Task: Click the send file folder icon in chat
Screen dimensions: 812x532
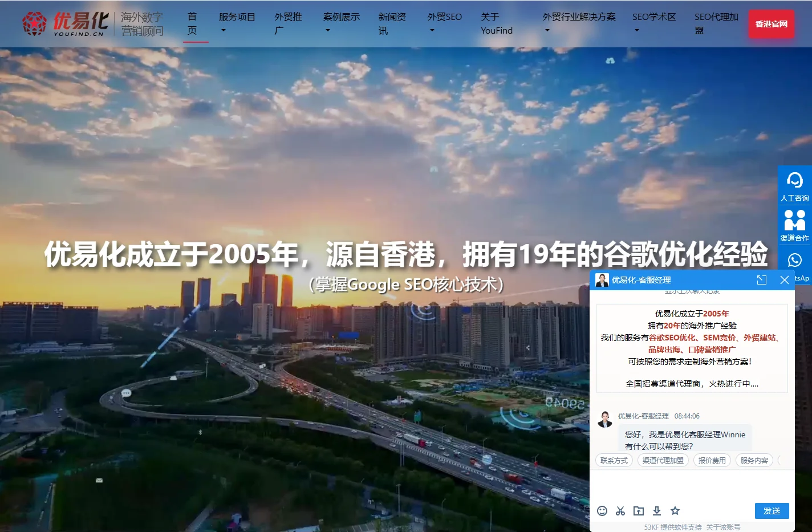Action: pos(639,511)
